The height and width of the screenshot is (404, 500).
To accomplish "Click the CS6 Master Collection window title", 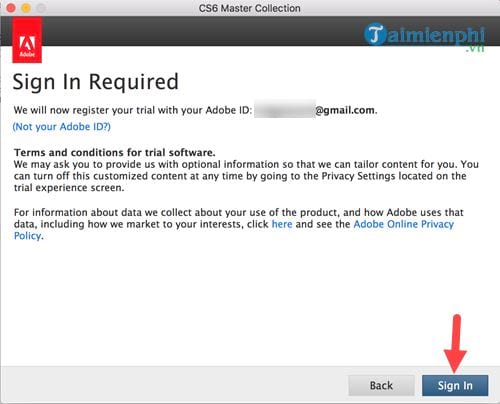I will 250,8.
